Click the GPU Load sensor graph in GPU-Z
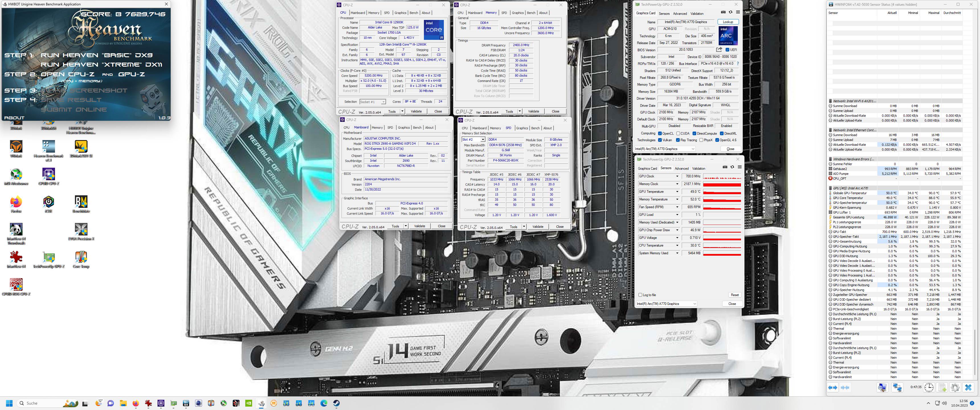Viewport: 980px width, 410px height. 722,214
